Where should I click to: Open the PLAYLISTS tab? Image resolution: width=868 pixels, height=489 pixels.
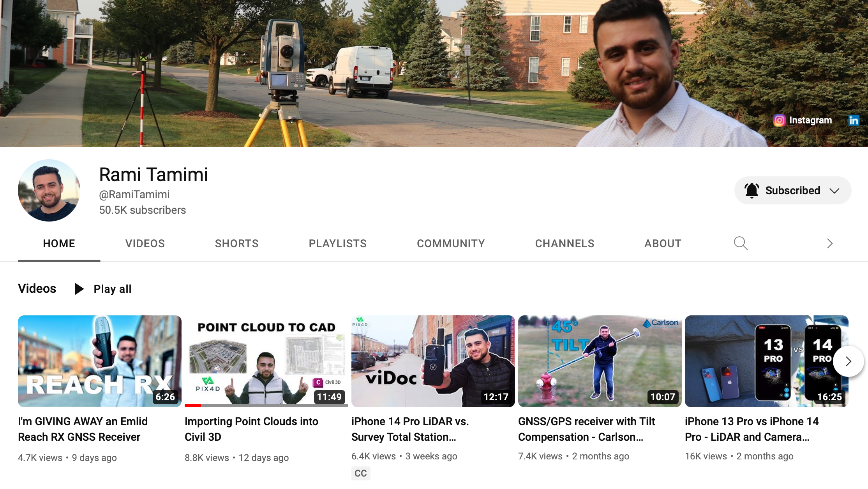(337, 244)
